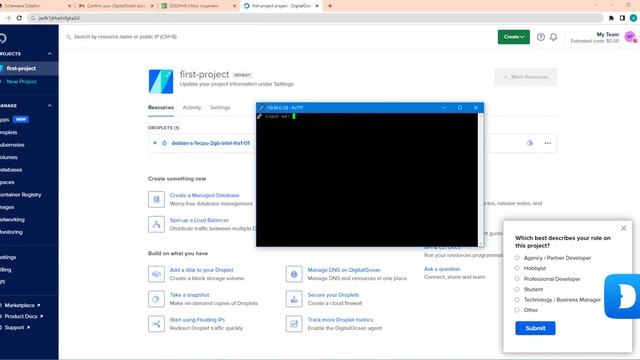Switch to the Settings tab

pyautogui.click(x=220, y=108)
